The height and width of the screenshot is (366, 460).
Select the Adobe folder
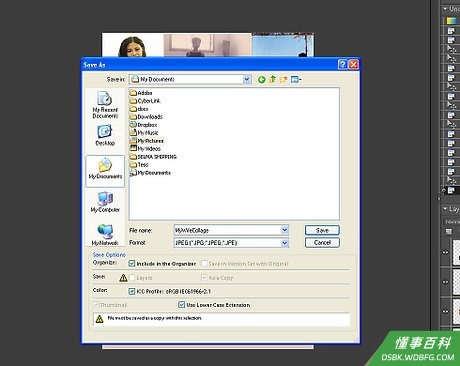[141, 93]
